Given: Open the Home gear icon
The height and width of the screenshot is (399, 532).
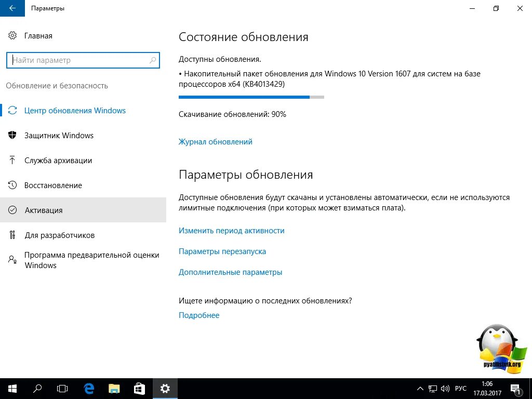Looking at the screenshot, I should pyautogui.click(x=12, y=36).
